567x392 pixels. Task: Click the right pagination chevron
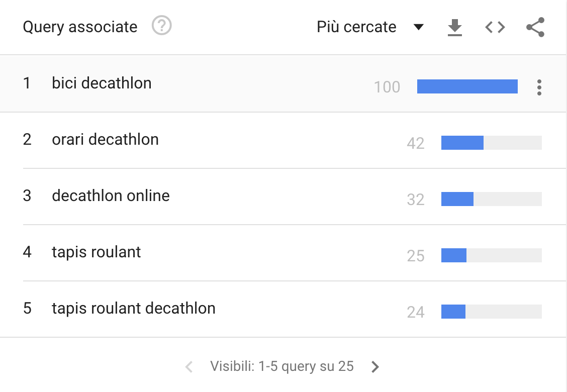point(375,367)
